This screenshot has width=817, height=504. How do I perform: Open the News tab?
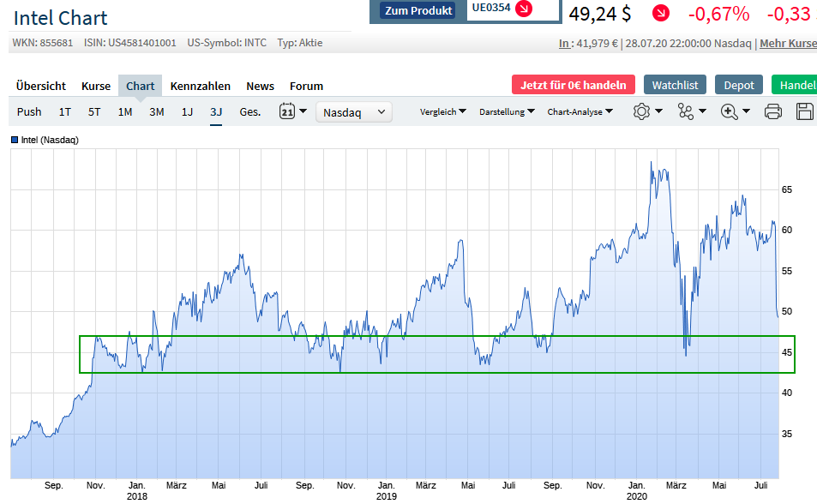[260, 86]
